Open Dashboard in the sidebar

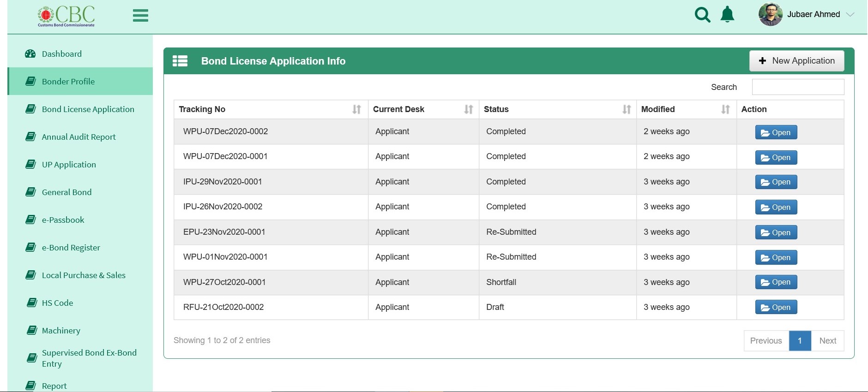tap(80, 54)
